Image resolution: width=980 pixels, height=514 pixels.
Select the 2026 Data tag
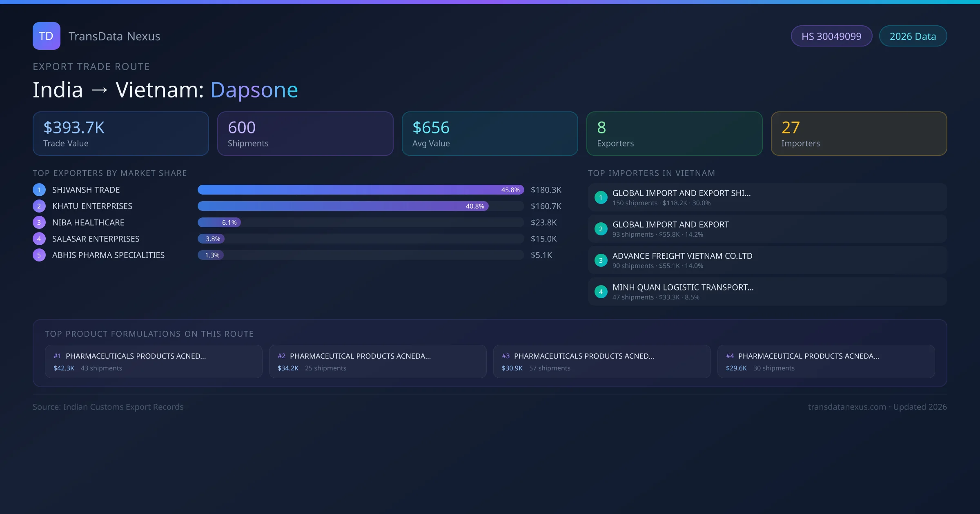click(913, 36)
